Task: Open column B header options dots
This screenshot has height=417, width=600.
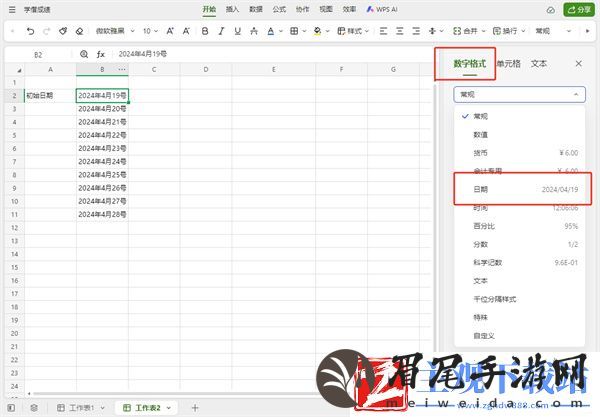Action: (122, 70)
